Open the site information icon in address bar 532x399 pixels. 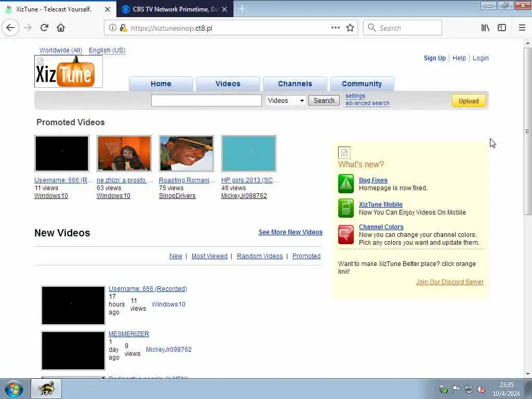(x=112, y=28)
